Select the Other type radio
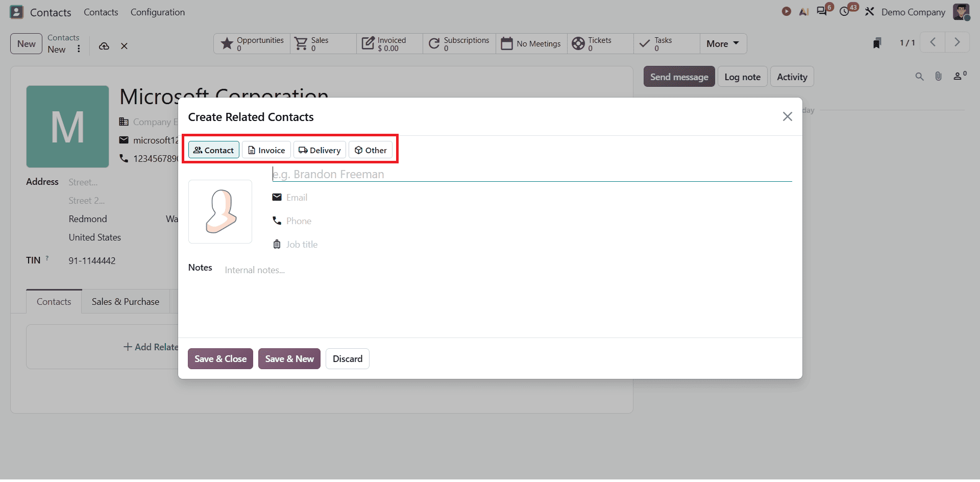The height and width of the screenshot is (482, 980). pyautogui.click(x=371, y=150)
